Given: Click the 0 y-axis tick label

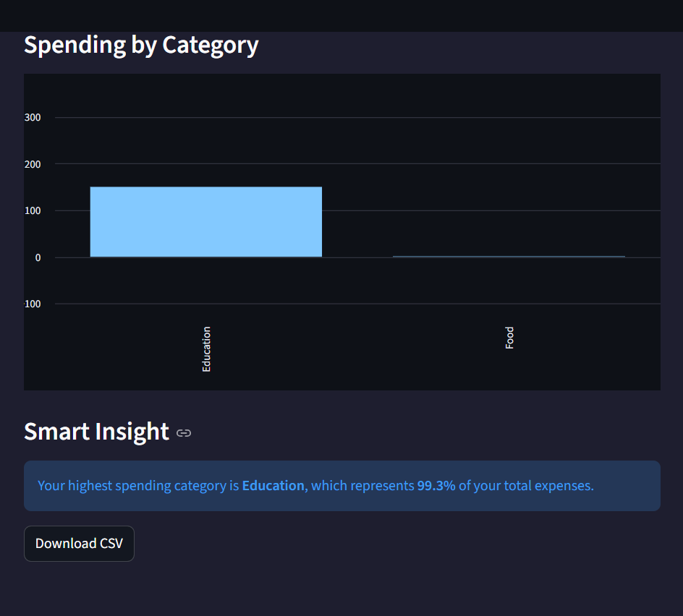Looking at the screenshot, I should click(x=38, y=257).
